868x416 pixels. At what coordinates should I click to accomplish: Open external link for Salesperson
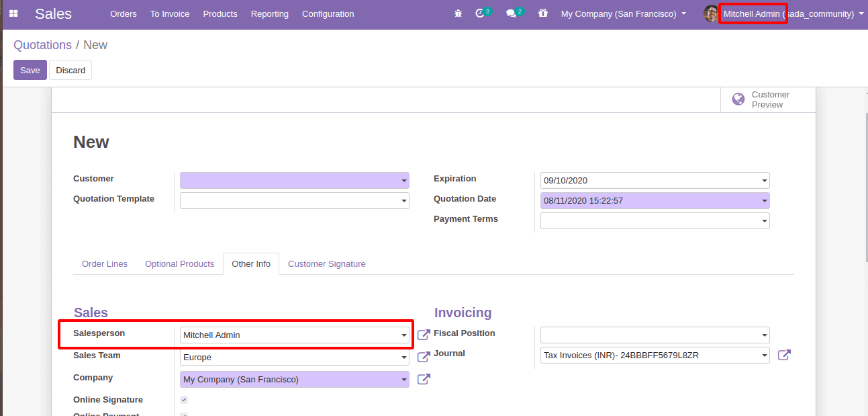424,335
